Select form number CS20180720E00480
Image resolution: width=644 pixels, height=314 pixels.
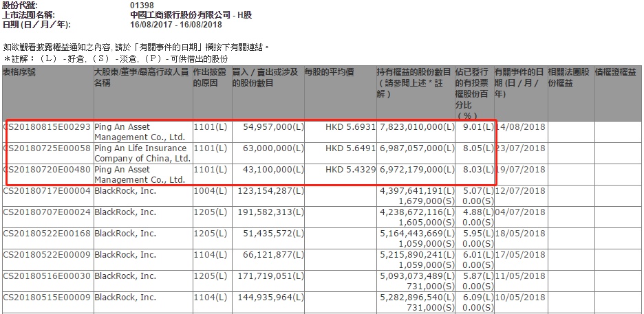pyautogui.click(x=46, y=169)
